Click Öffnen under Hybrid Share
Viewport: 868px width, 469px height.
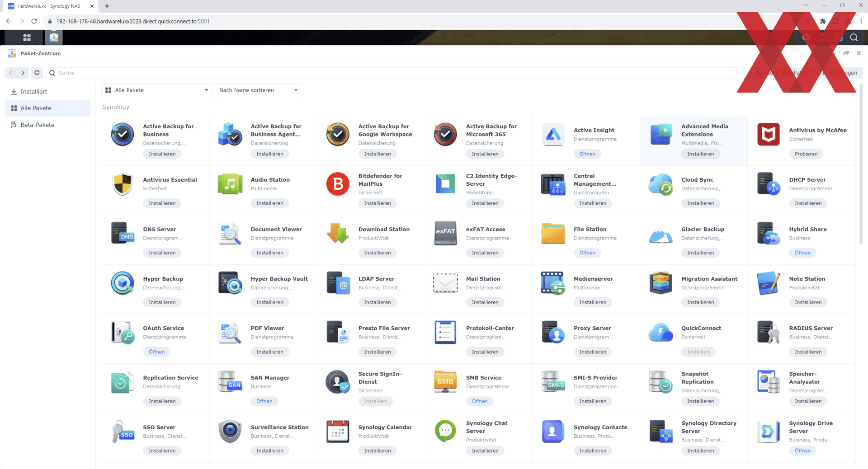802,253
